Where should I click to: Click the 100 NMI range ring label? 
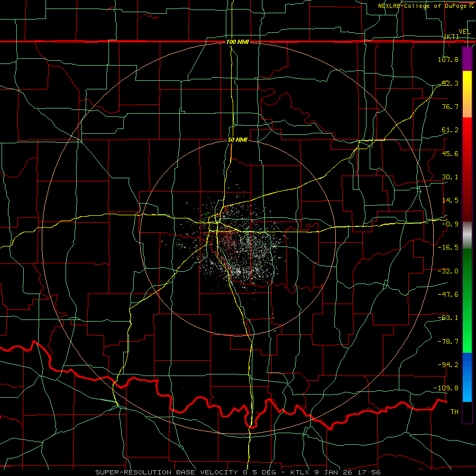point(237,42)
